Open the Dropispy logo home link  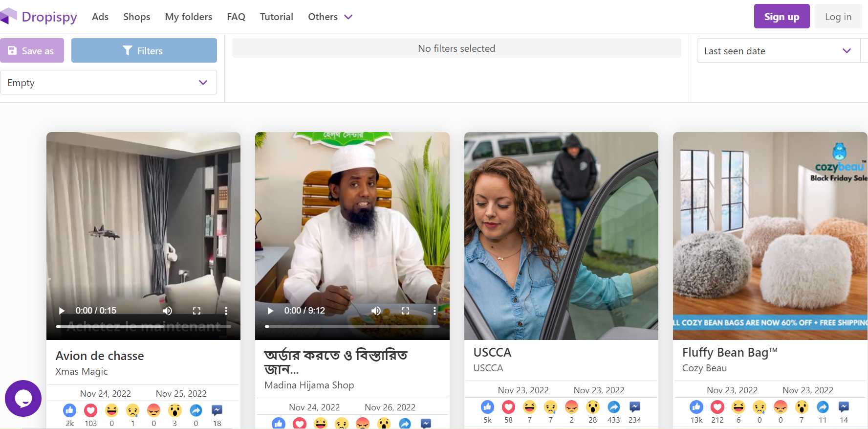coord(39,17)
